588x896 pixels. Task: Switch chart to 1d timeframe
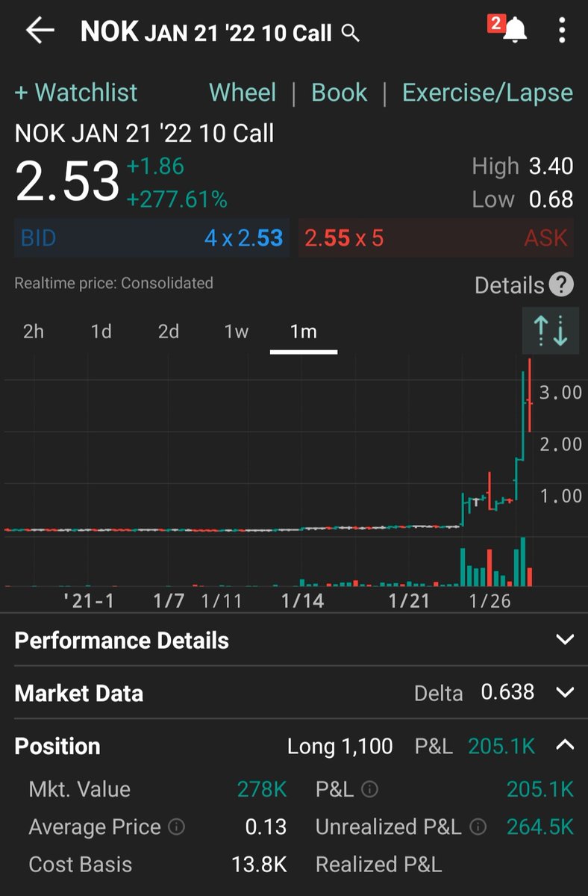pos(101,332)
